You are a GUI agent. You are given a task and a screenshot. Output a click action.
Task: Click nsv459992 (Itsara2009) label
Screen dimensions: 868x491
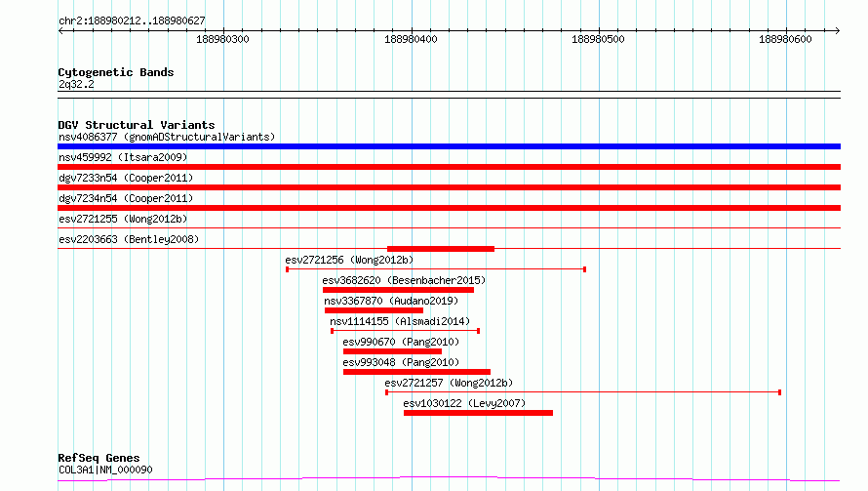coord(123,157)
